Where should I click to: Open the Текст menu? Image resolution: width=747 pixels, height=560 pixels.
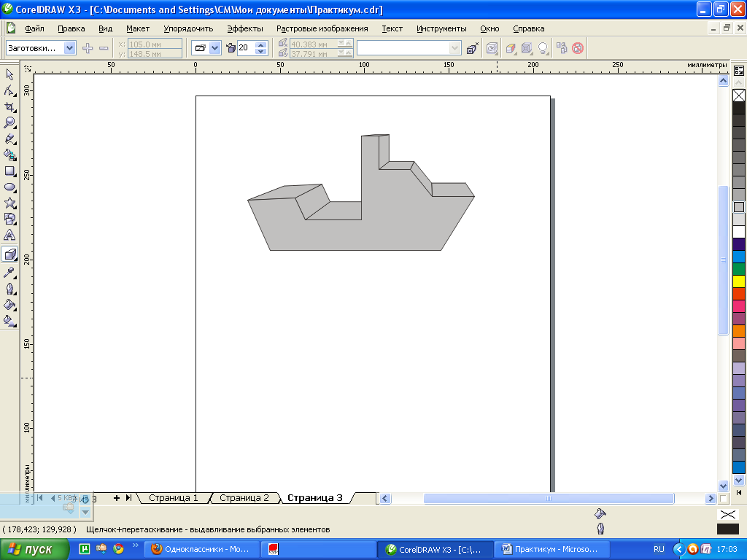pos(392,28)
